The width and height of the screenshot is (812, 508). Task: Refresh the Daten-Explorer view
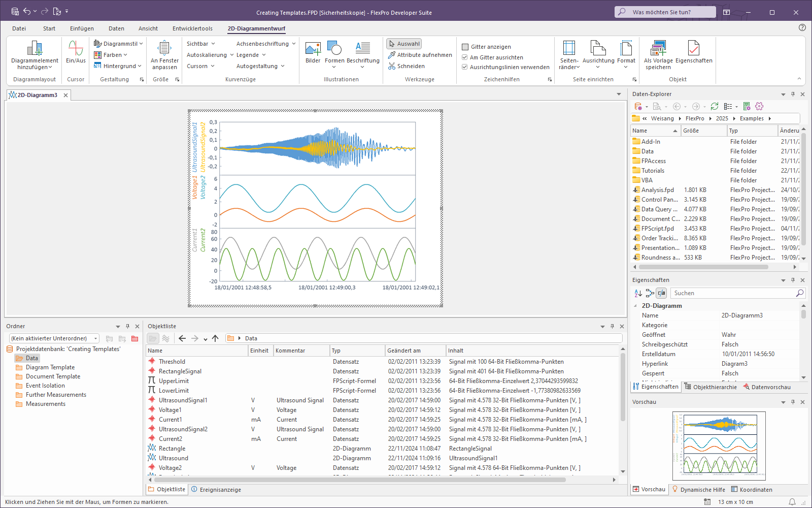(714, 106)
